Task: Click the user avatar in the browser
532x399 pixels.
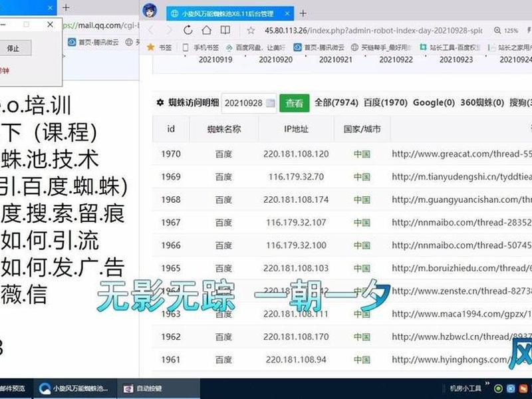Action: (x=150, y=11)
